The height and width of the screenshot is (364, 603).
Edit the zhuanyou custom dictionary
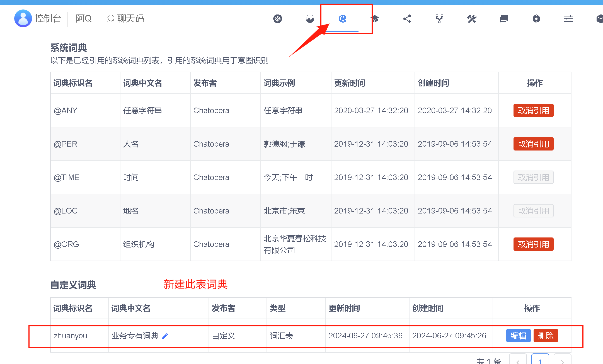coord(518,336)
